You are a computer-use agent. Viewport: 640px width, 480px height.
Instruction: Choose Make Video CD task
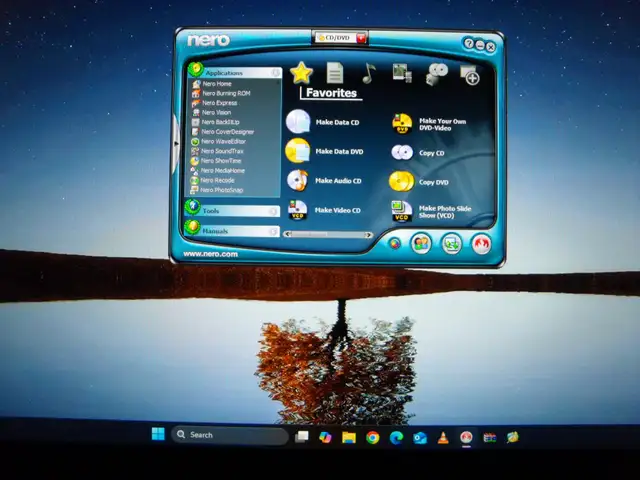tap(338, 210)
